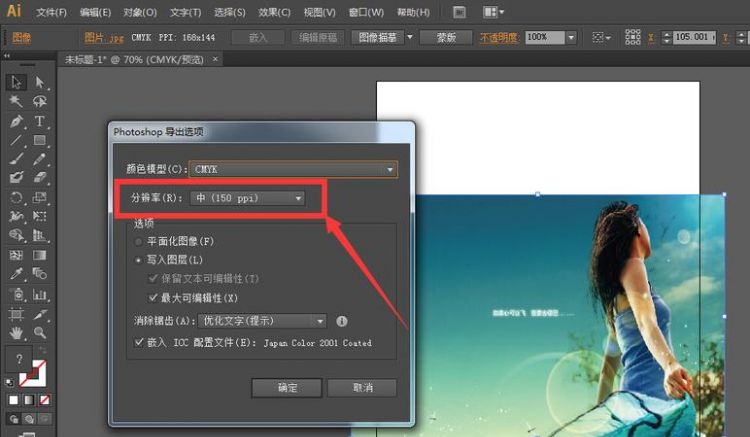Image resolution: width=750 pixels, height=437 pixels.
Task: Toggle 最大可编辑性(X) checkbox
Action: pyautogui.click(x=153, y=298)
